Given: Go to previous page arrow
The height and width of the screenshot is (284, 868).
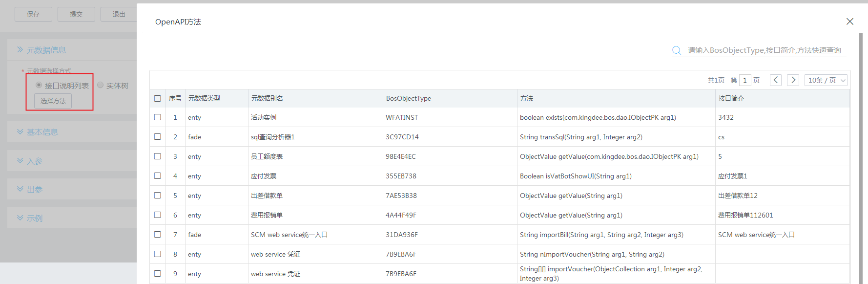Looking at the screenshot, I should tap(775, 80).
